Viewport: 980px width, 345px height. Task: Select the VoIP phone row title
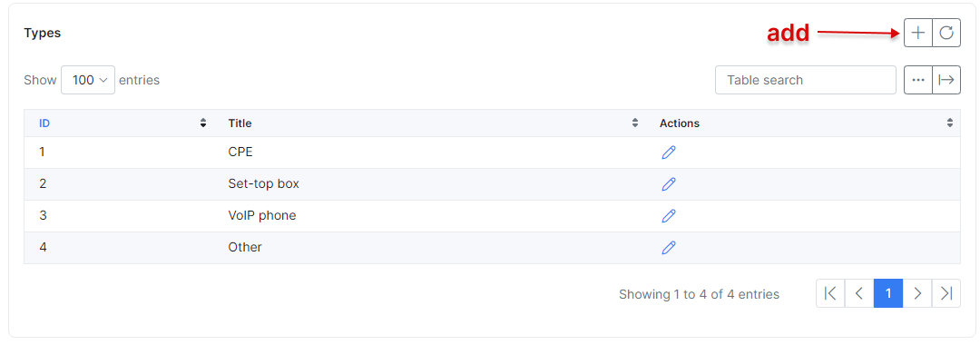(262, 216)
